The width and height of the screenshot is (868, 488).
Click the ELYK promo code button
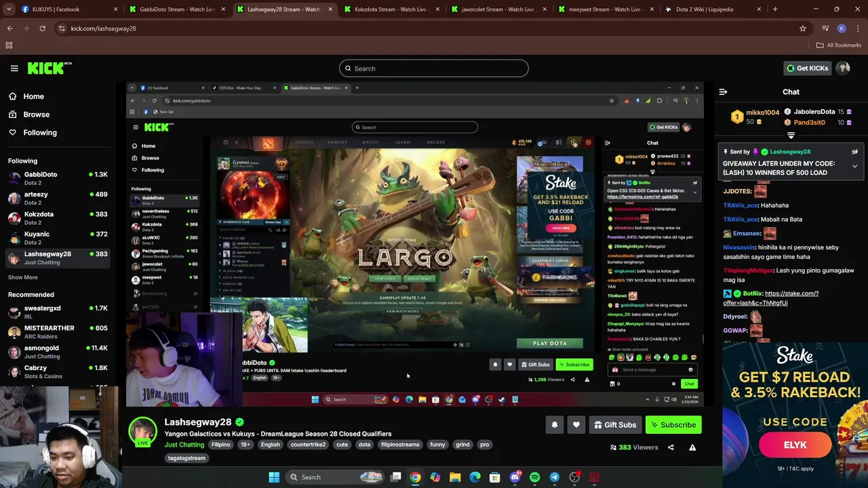point(795,445)
